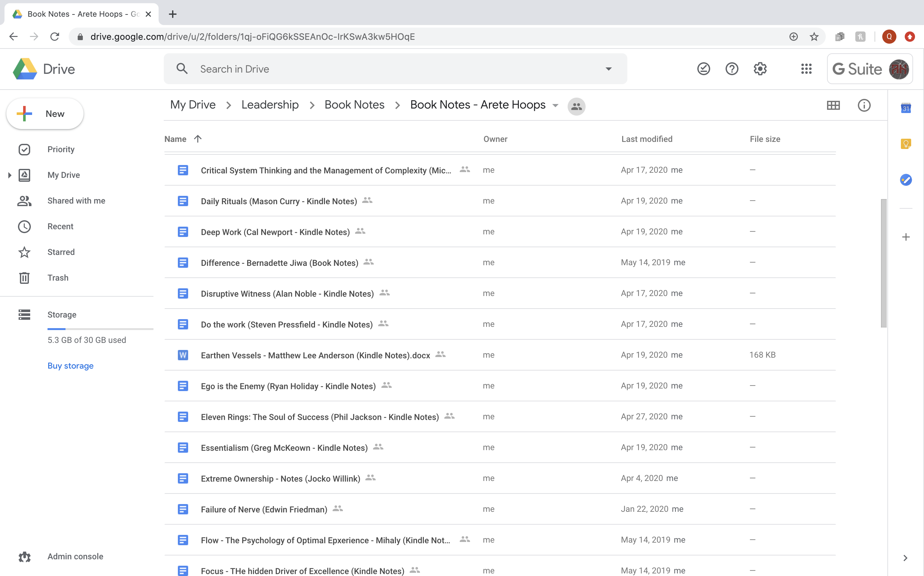Open new browser tab
The height and width of the screenshot is (576, 924).
(172, 14)
